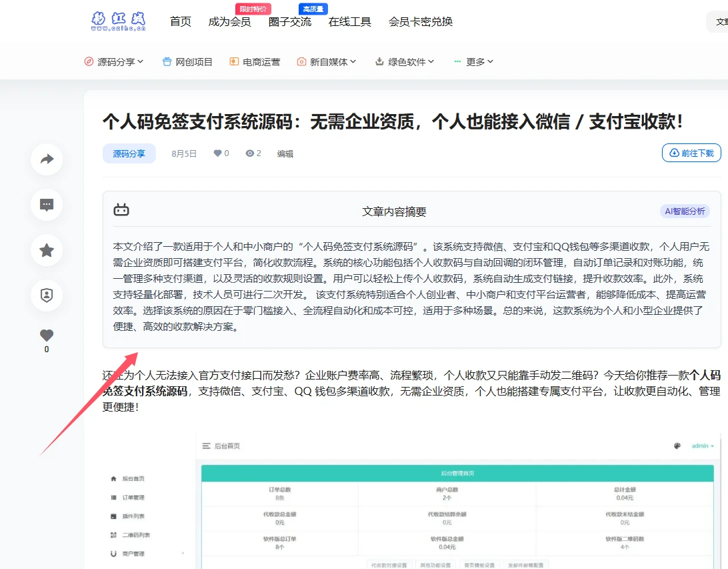The width and height of the screenshot is (728, 569).
Task: Click the shield user sidebar button
Action: 47,296
